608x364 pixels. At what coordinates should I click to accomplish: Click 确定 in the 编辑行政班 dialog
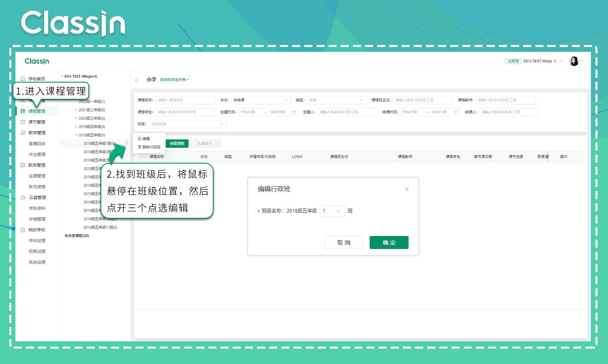point(389,243)
